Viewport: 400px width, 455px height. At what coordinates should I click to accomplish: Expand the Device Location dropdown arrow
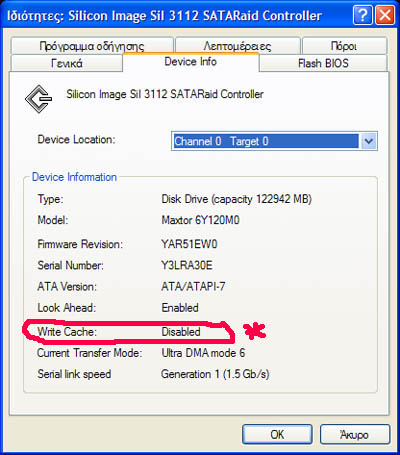[368, 141]
